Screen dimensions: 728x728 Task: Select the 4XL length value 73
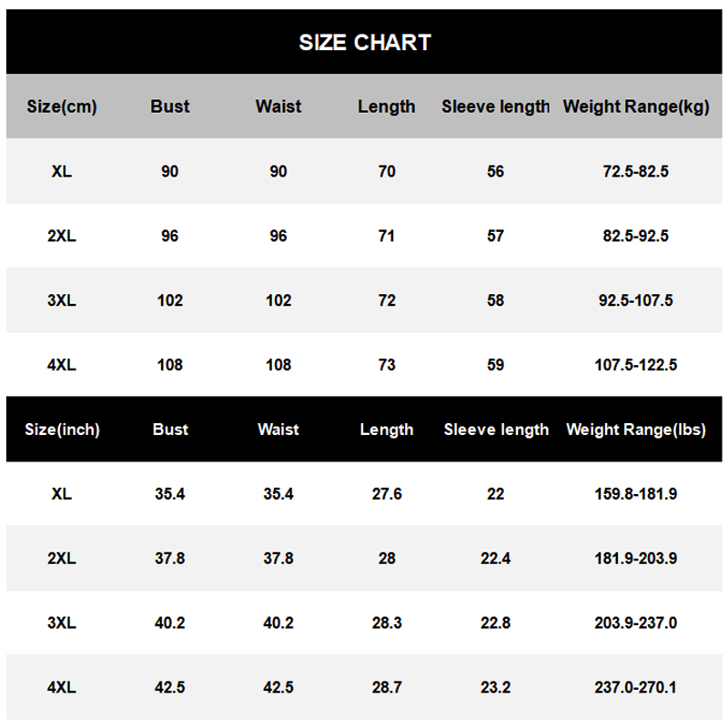click(387, 365)
